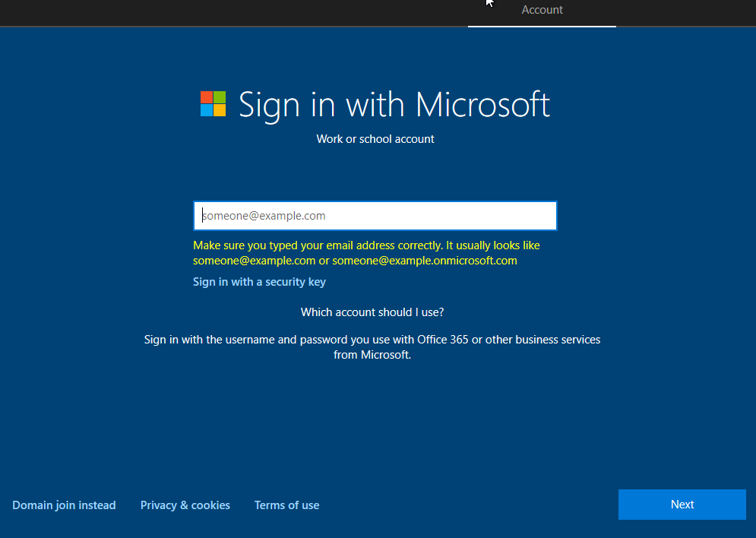The height and width of the screenshot is (538, 756).
Task: Click the yellow square of Microsoft logo
Action: [x=220, y=110]
